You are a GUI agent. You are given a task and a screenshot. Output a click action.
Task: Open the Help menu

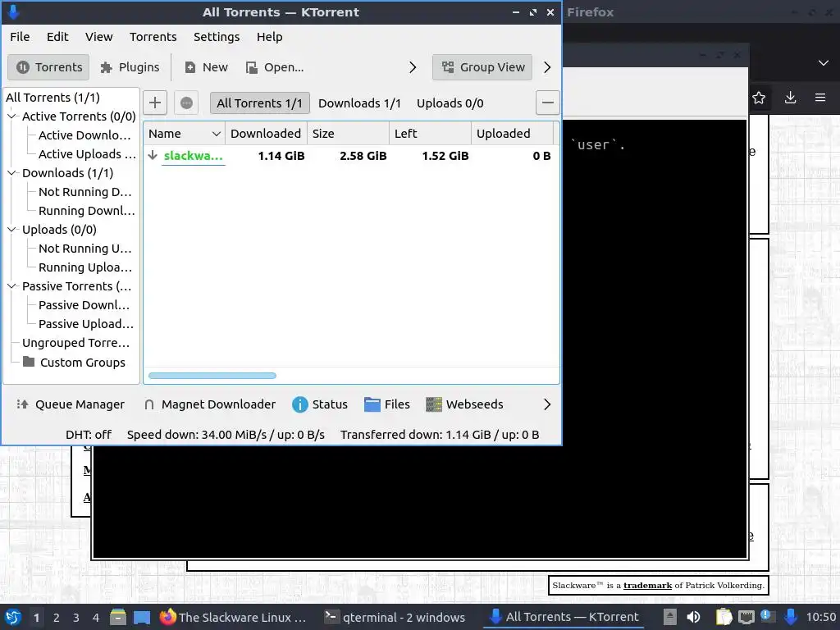click(269, 37)
